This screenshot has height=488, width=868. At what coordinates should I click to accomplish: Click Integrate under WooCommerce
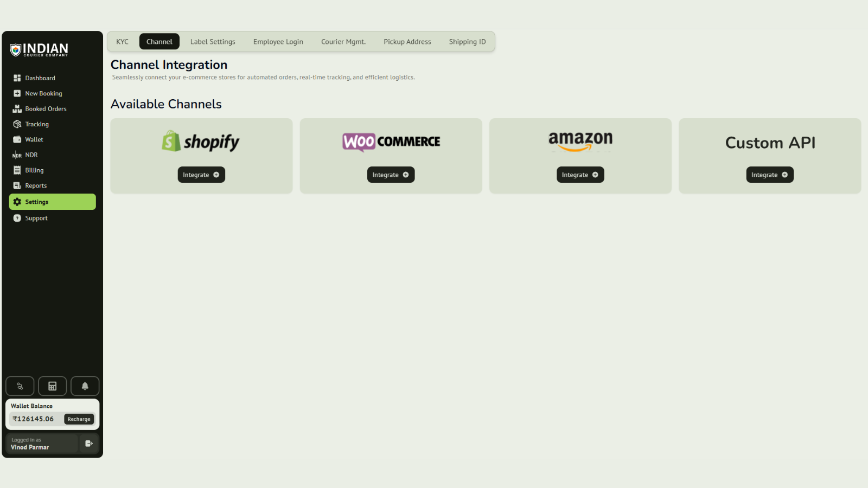click(391, 175)
